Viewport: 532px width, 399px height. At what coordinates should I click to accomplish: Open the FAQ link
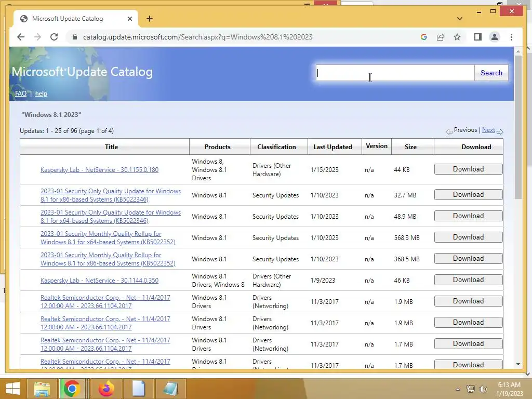(21, 94)
